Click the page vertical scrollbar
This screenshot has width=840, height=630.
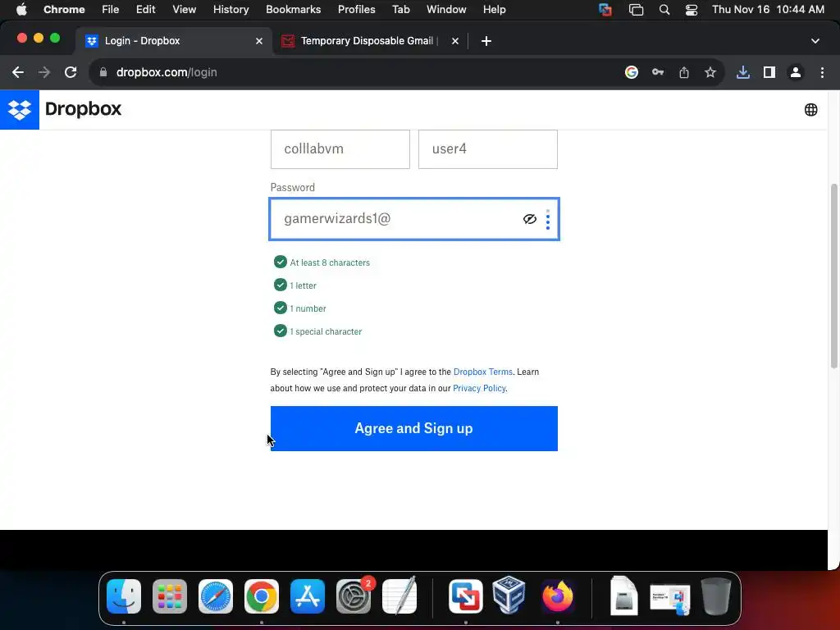pos(833,276)
